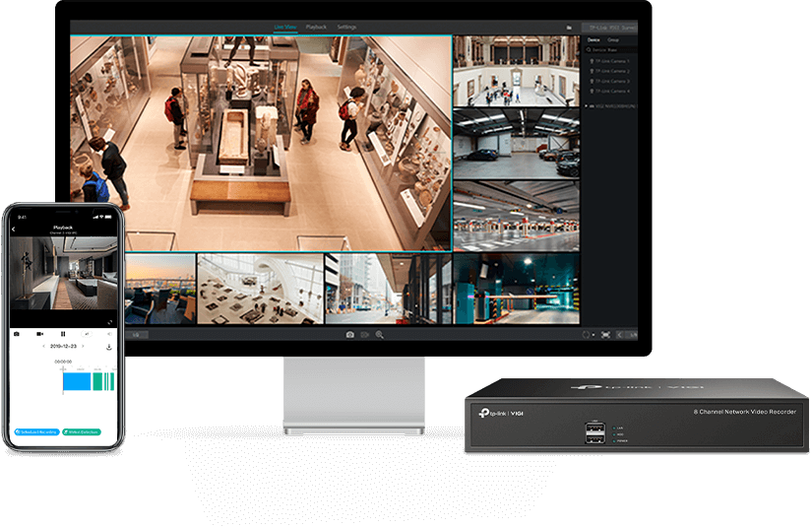Click the monitor's bottom-left page indicator field
This screenshot has width=812, height=527.
(136, 335)
